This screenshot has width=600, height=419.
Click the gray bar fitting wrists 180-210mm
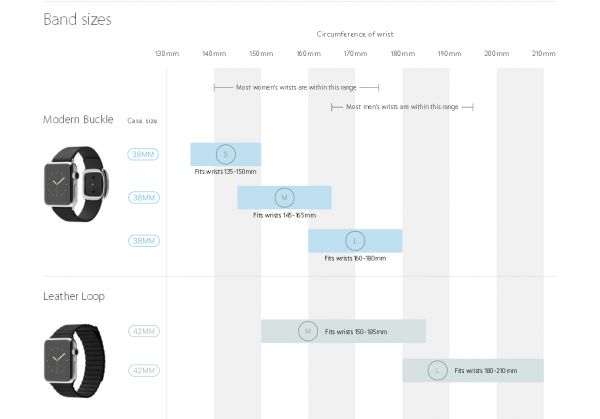(x=473, y=370)
